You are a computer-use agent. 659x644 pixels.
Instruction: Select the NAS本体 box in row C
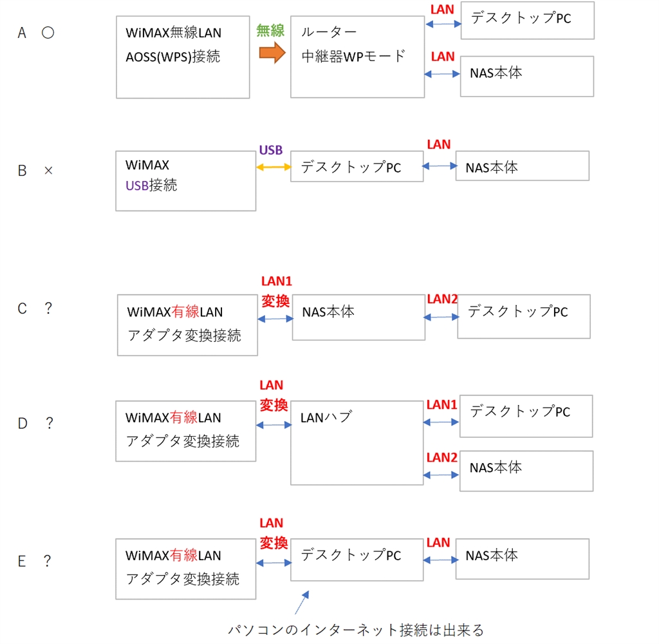coord(358,317)
